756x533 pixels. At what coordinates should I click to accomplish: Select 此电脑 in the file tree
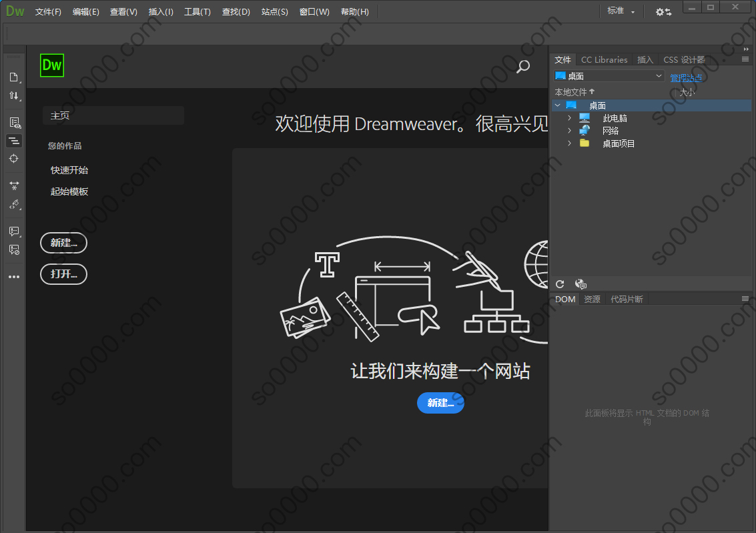pos(615,118)
